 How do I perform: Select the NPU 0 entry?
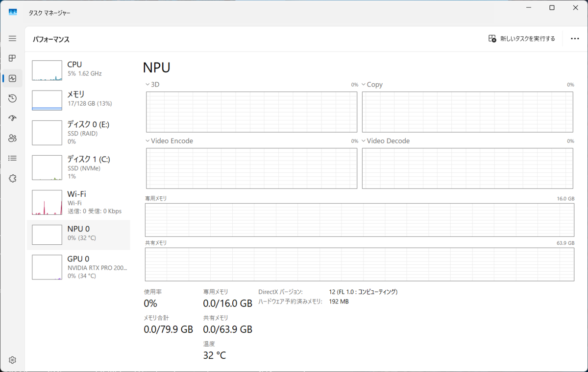78,235
